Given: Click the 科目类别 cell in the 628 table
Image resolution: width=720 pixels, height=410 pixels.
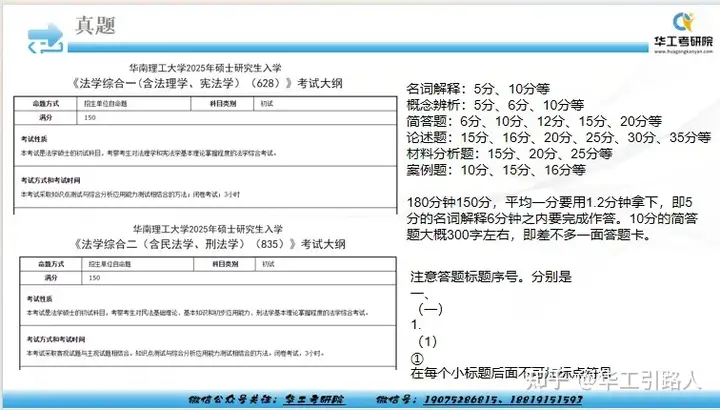Looking at the screenshot, I should [x=223, y=104].
